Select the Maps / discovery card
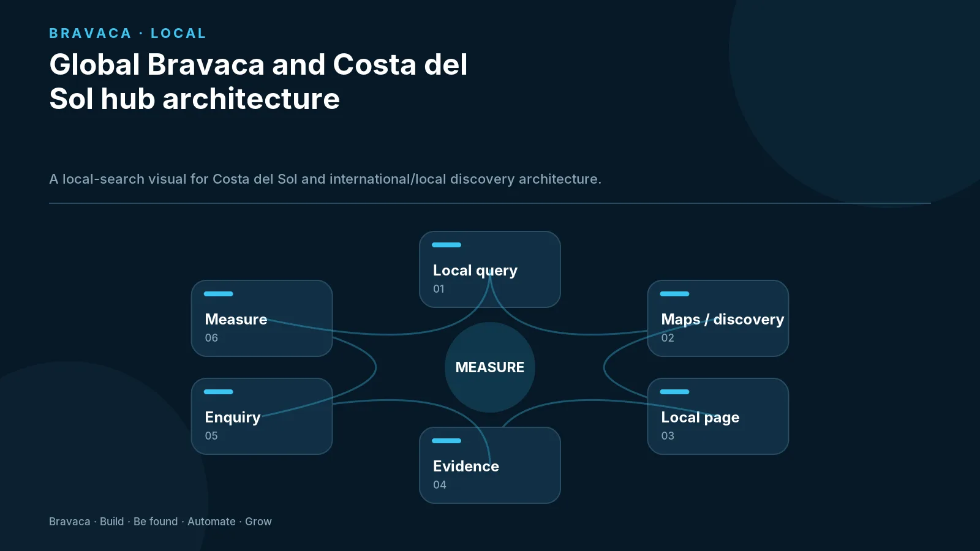This screenshot has width=980, height=551. tap(718, 318)
